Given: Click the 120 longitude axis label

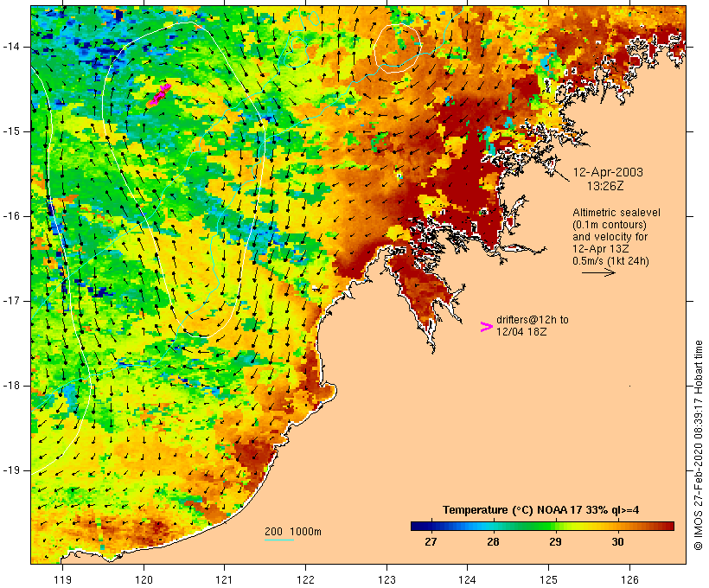Looking at the screenshot, I should tap(144, 579).
